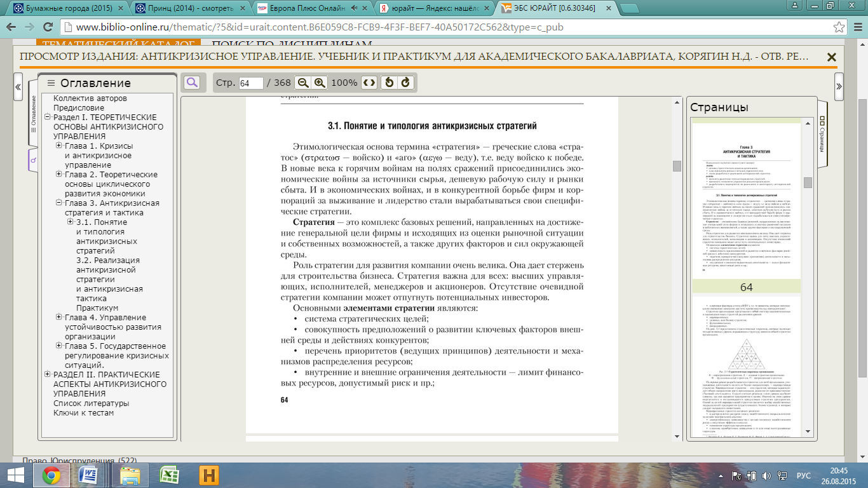Open Список литературы in contents

(x=91, y=403)
